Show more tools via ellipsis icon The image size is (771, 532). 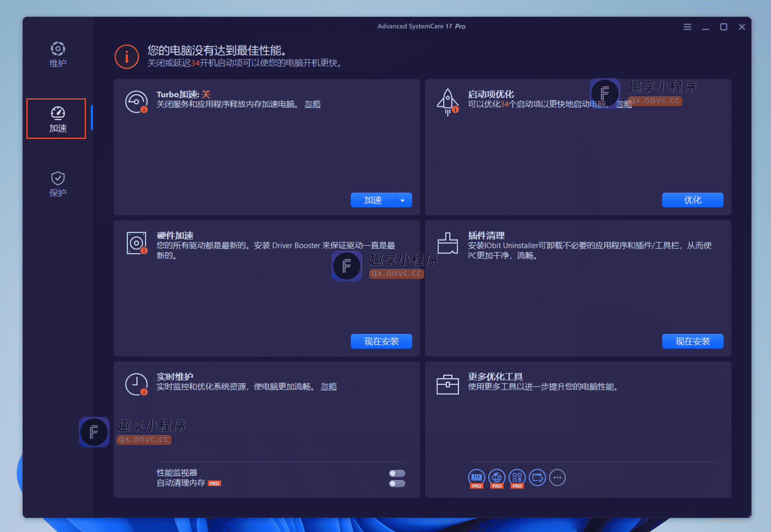pyautogui.click(x=558, y=477)
